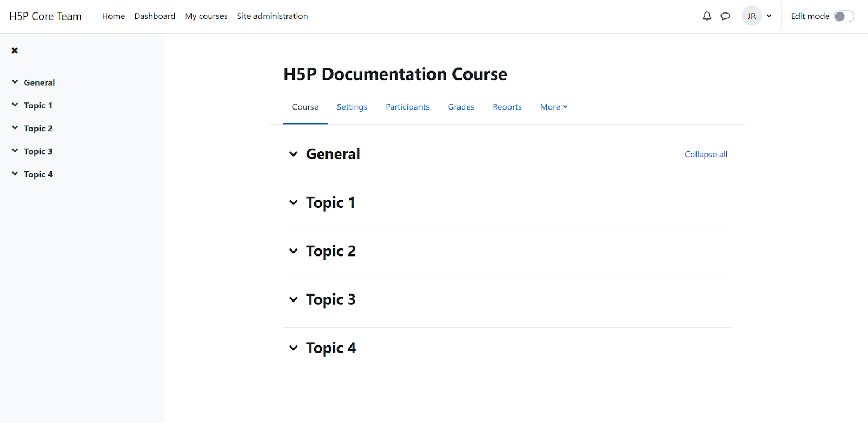Go to the Grades tab
Viewport: 868px width, 423px height.
[x=461, y=107]
